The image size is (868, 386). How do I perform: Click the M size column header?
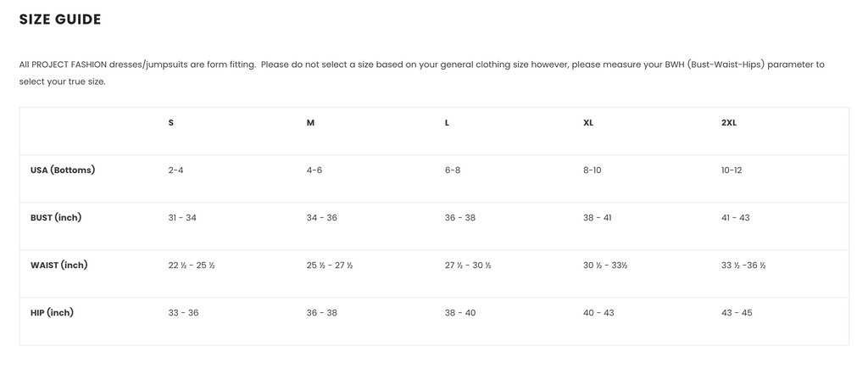[x=310, y=123]
